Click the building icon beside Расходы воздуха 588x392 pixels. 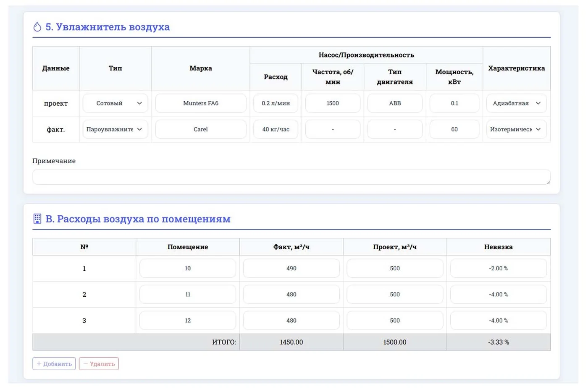(37, 219)
